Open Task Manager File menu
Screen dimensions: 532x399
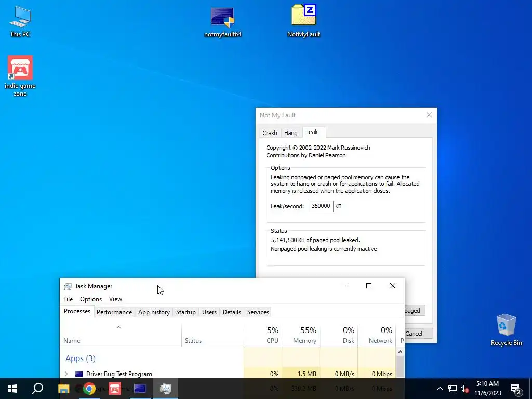(x=68, y=299)
